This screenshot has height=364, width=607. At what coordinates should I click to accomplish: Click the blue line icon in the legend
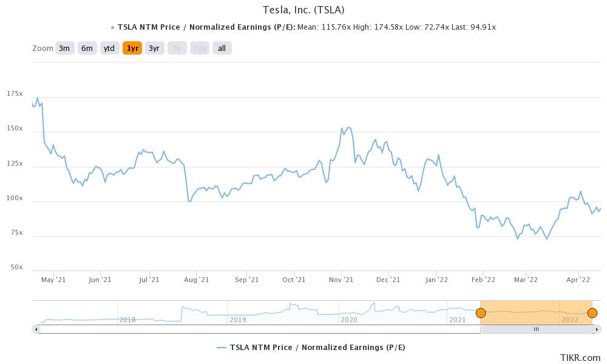[222, 348]
